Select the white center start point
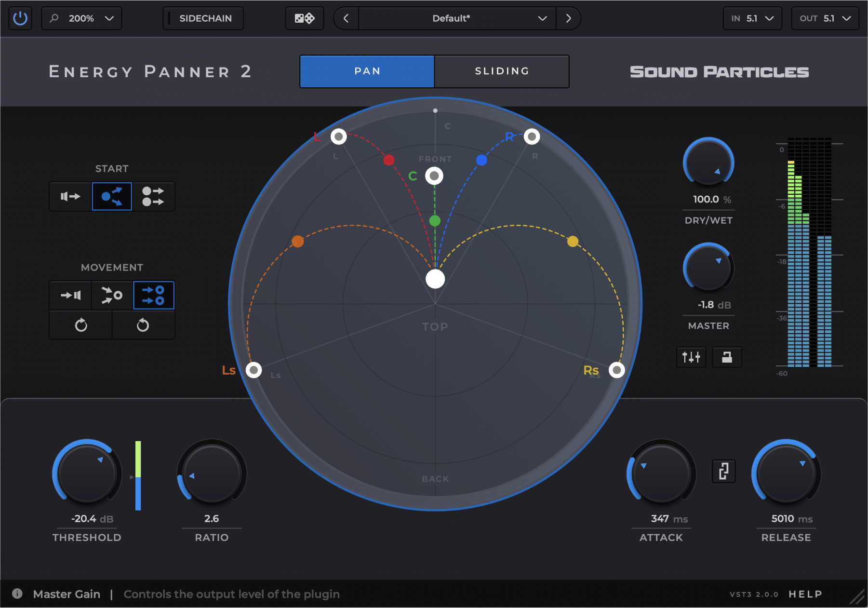Image resolution: width=868 pixels, height=608 pixels. click(x=435, y=279)
